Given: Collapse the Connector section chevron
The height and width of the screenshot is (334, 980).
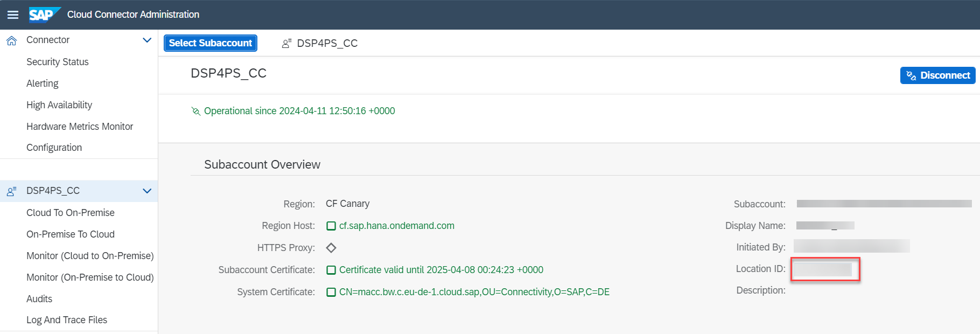Looking at the screenshot, I should 146,40.
